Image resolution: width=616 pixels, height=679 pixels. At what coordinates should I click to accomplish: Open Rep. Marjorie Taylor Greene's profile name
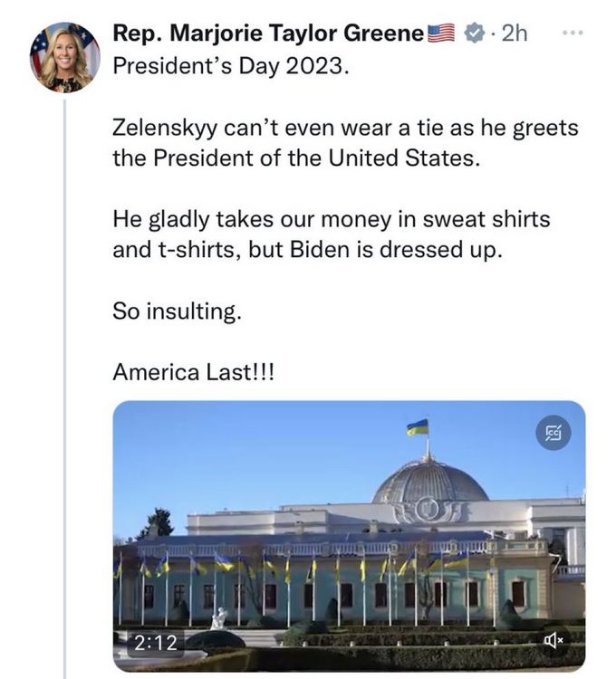point(267,34)
